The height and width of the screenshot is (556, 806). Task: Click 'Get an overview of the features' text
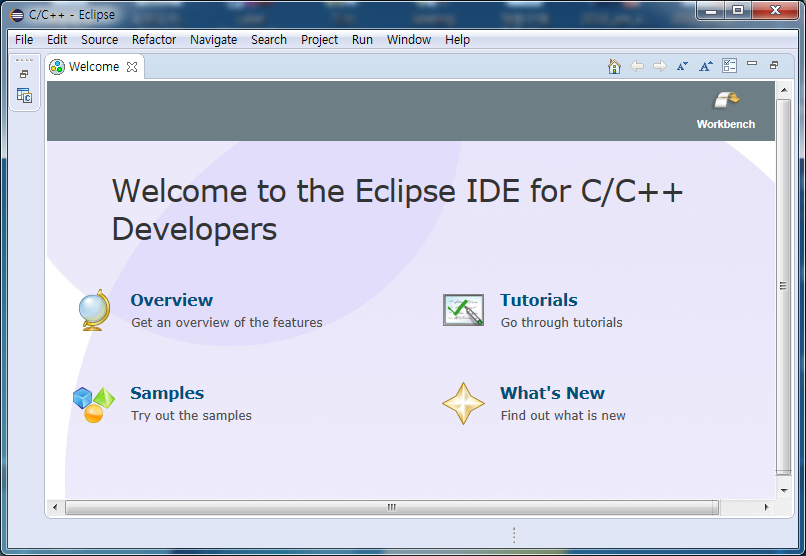[227, 323]
